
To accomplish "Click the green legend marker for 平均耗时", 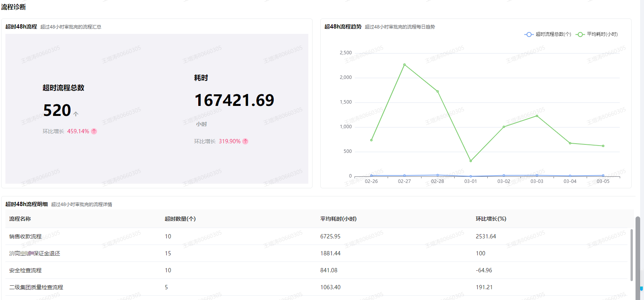I will (580, 35).
